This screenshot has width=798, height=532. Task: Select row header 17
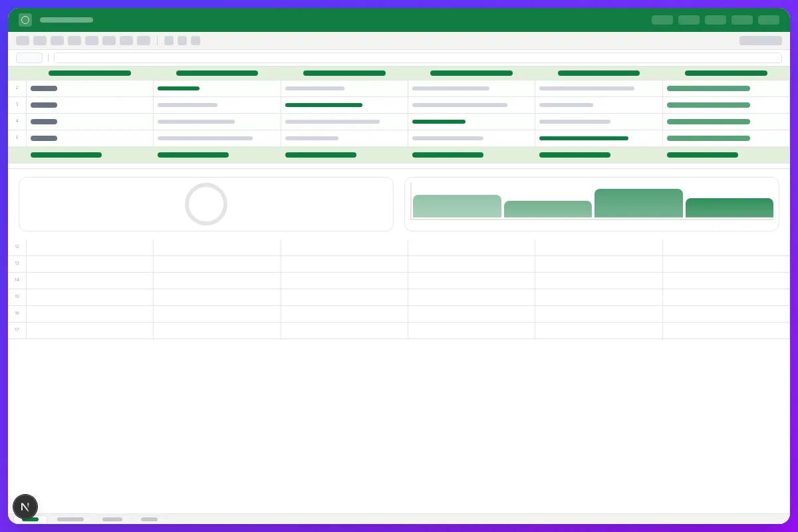[x=17, y=331]
